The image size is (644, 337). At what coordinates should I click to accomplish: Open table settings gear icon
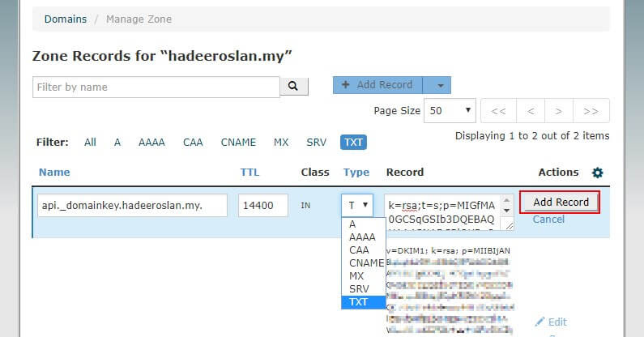click(597, 173)
